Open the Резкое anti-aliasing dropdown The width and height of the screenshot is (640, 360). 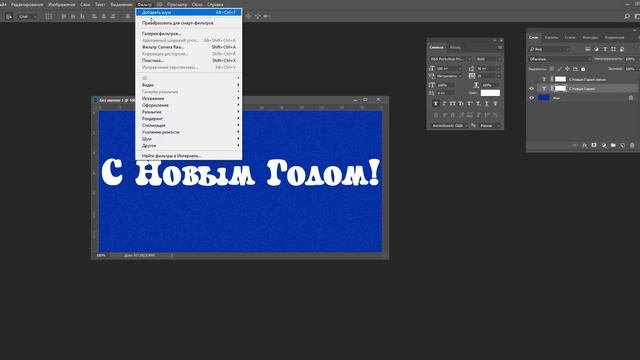[490, 126]
